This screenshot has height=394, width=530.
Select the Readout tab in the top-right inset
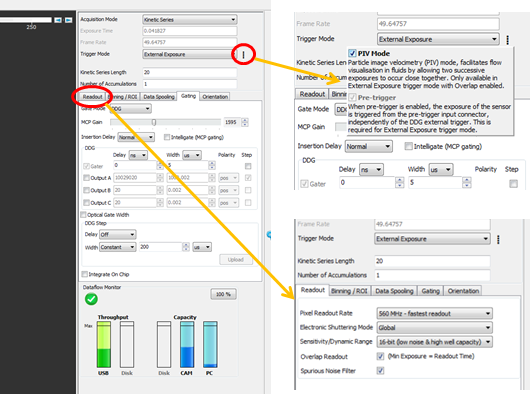(x=312, y=94)
